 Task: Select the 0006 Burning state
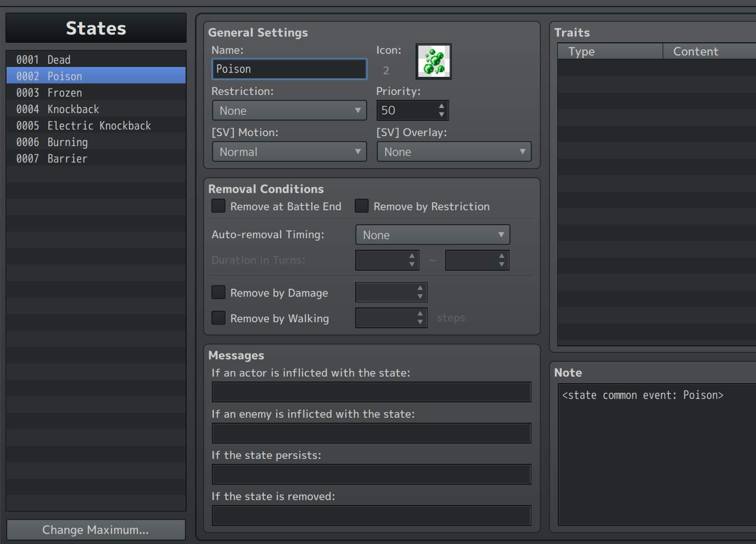[96, 142]
